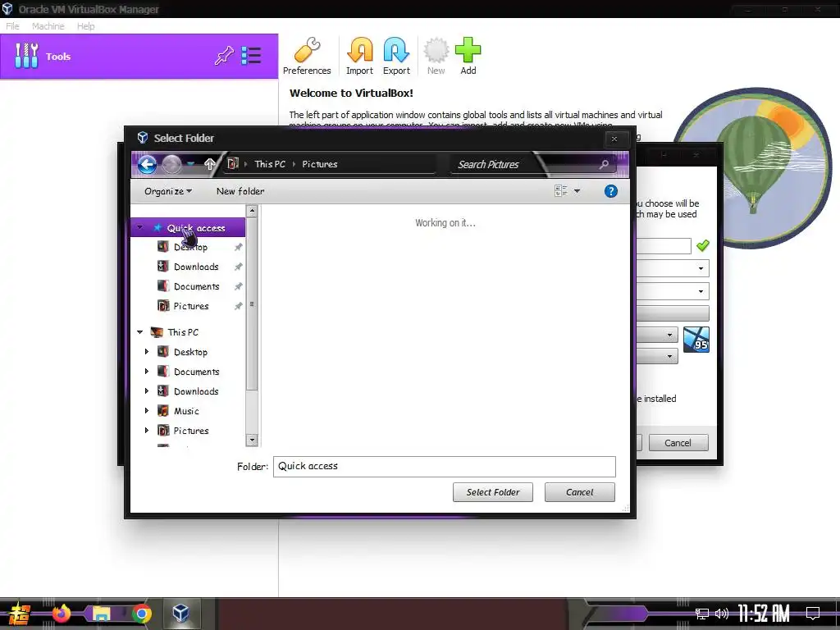Open the notification center icon
The height and width of the screenshot is (630, 840).
(813, 613)
